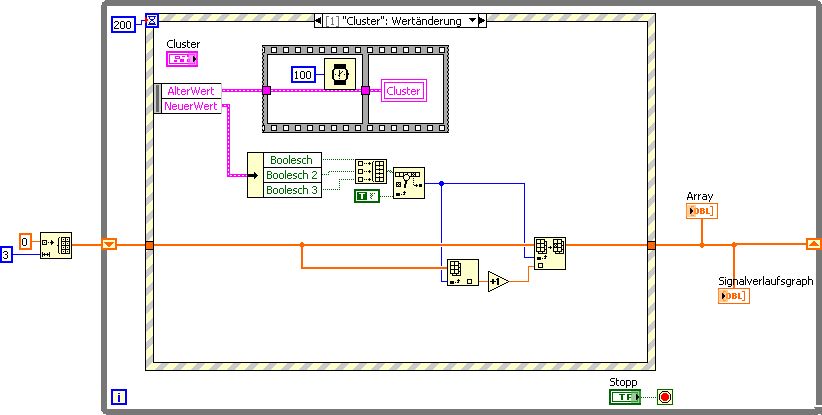Click the Cluster control label text

click(183, 44)
